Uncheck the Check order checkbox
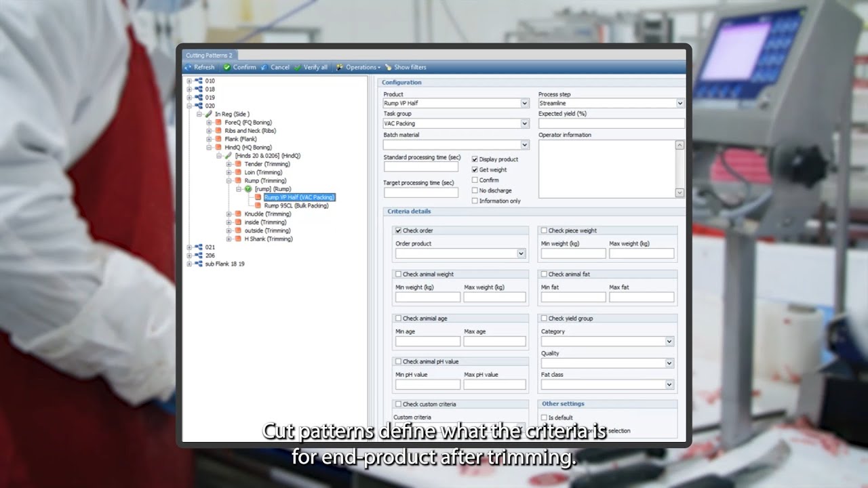The height and width of the screenshot is (488, 868). (398, 230)
